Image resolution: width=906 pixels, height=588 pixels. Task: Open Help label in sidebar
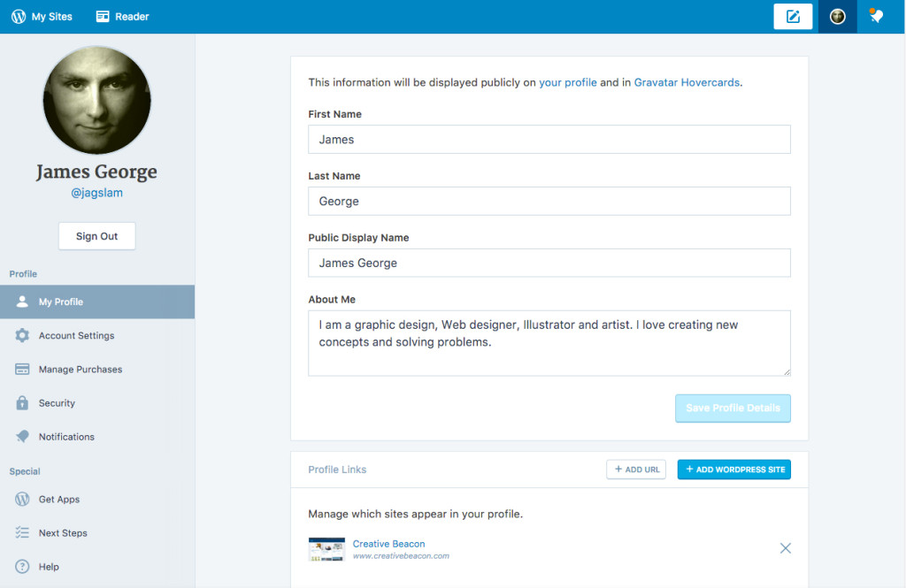49,567
